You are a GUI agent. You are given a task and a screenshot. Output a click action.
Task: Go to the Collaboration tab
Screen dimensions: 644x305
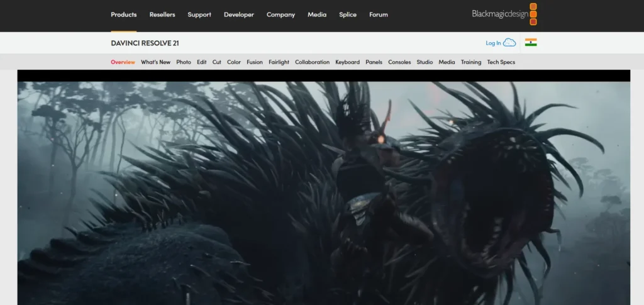tap(312, 62)
